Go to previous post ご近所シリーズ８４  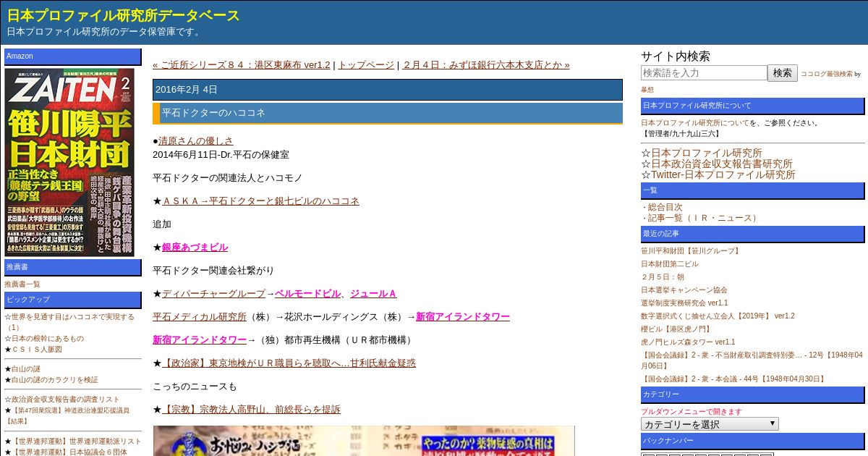click(x=241, y=64)
